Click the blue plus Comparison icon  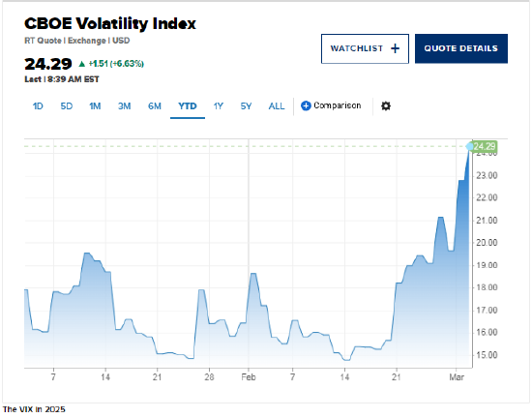tap(306, 105)
